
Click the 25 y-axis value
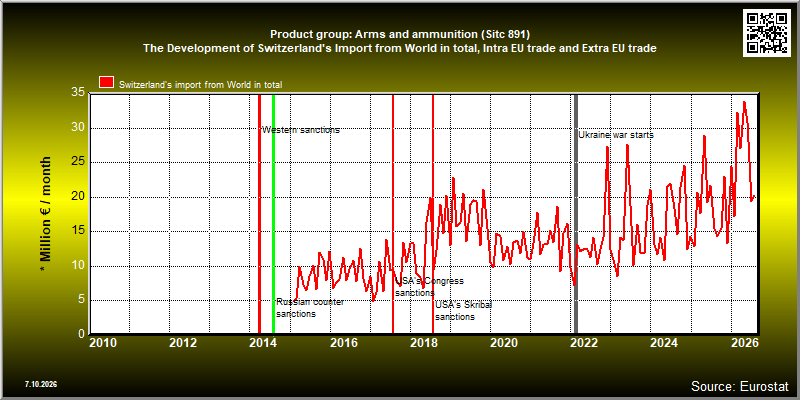(77, 162)
